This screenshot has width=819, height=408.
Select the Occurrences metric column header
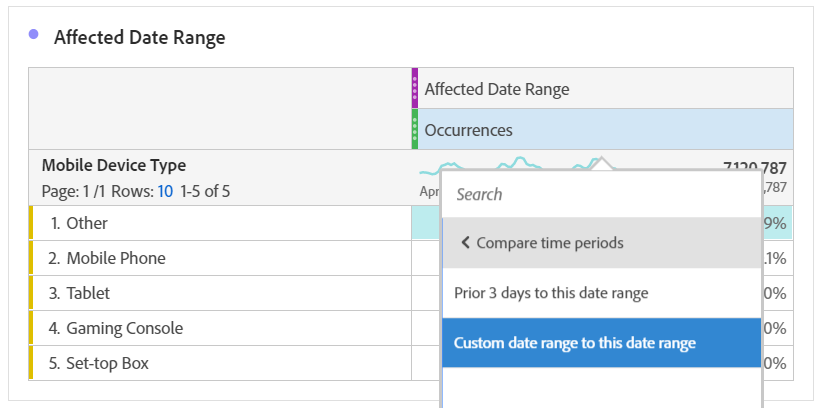(x=469, y=130)
